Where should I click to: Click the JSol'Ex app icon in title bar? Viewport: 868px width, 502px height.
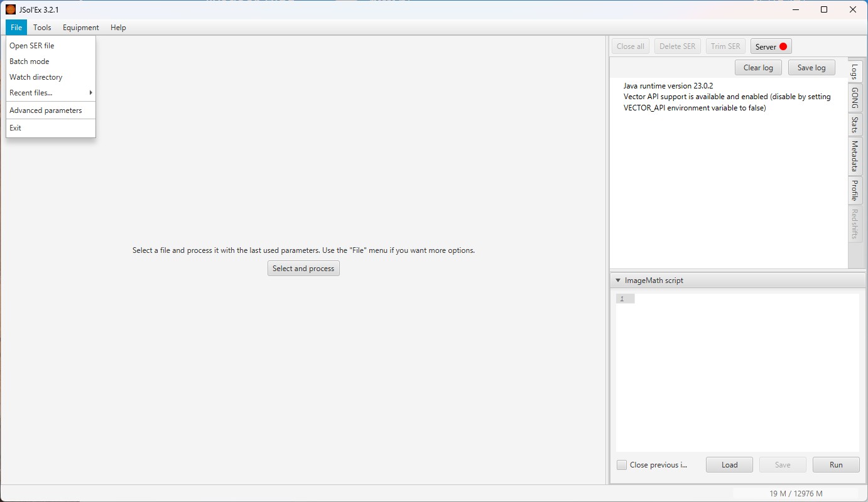[x=11, y=9]
